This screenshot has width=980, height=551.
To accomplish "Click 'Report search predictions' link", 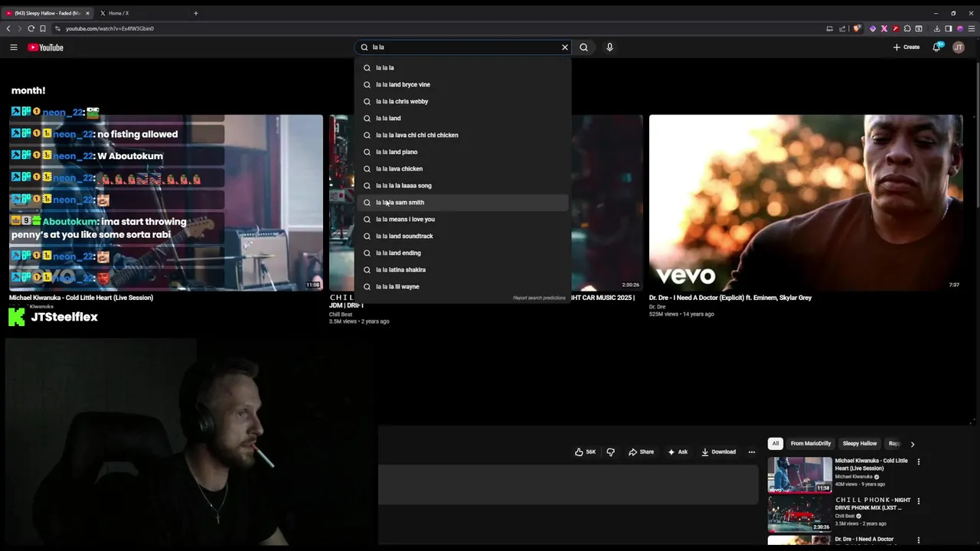I will (x=539, y=298).
